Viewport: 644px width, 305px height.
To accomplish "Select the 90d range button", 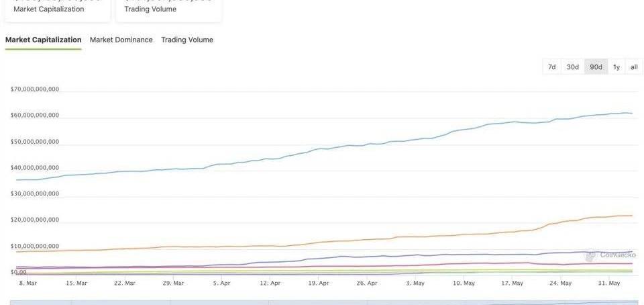I will [596, 67].
